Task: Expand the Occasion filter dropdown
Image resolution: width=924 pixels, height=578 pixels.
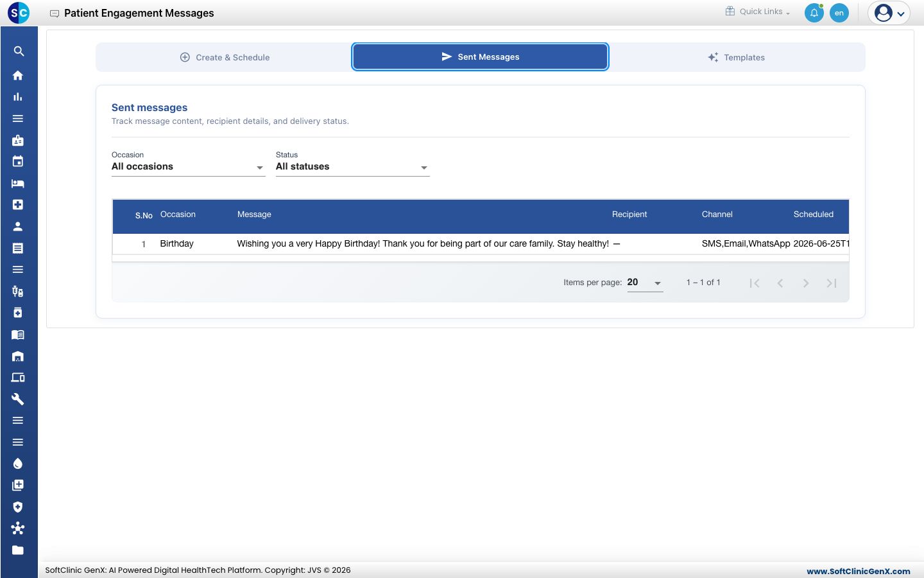Action: click(x=189, y=166)
